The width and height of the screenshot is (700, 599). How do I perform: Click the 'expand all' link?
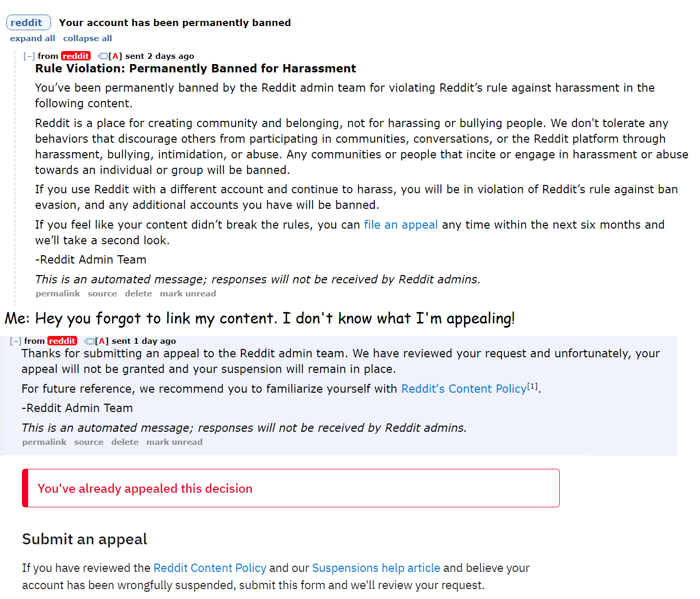click(32, 39)
